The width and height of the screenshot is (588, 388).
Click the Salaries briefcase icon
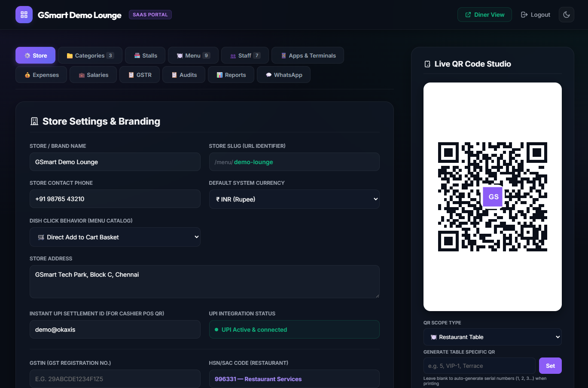coord(82,75)
